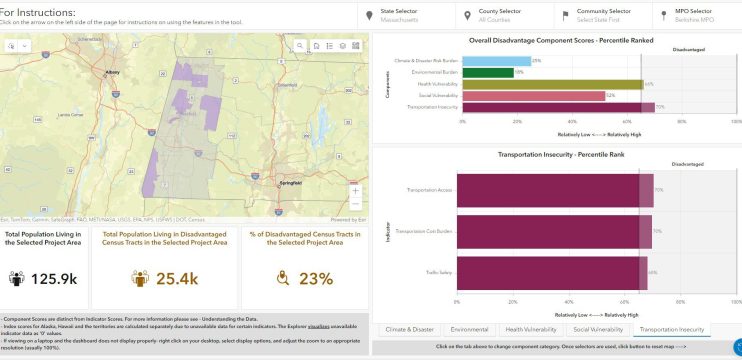Screen dimensions: 742x360
Task: Click the Community Selector flag icon
Action: (565, 16)
